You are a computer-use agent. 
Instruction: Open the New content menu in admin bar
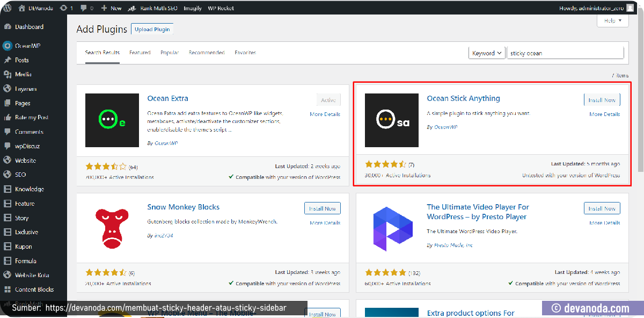112,8
